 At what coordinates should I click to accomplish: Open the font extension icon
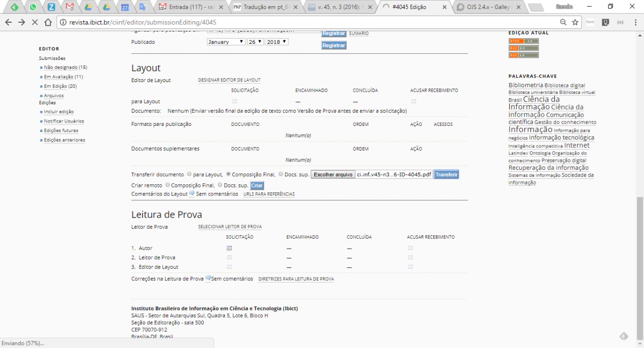pos(591,22)
